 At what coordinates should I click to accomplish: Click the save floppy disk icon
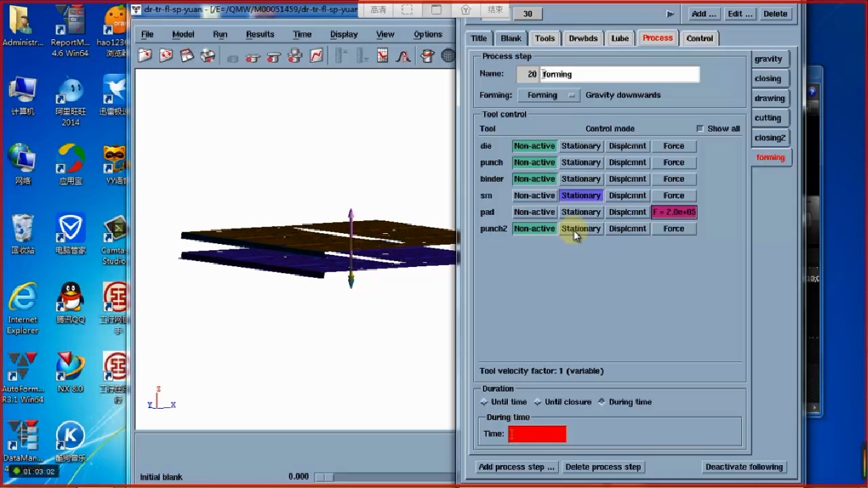[187, 56]
